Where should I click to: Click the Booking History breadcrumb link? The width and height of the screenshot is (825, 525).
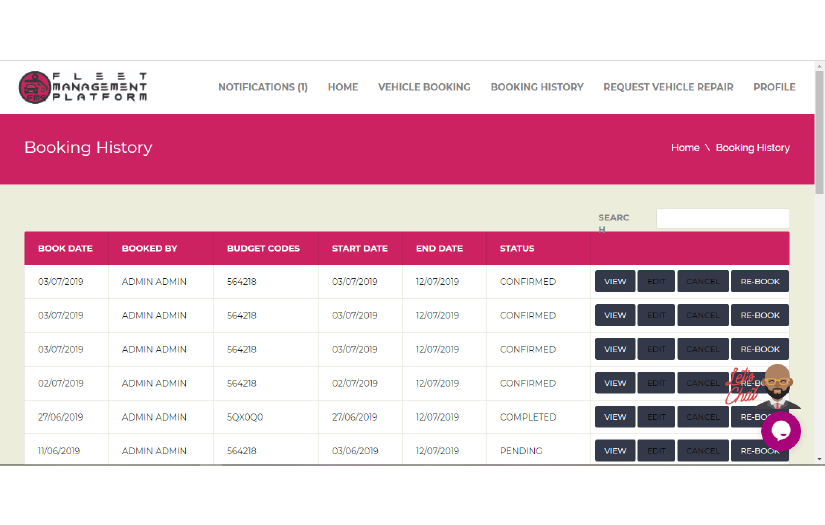pos(752,148)
